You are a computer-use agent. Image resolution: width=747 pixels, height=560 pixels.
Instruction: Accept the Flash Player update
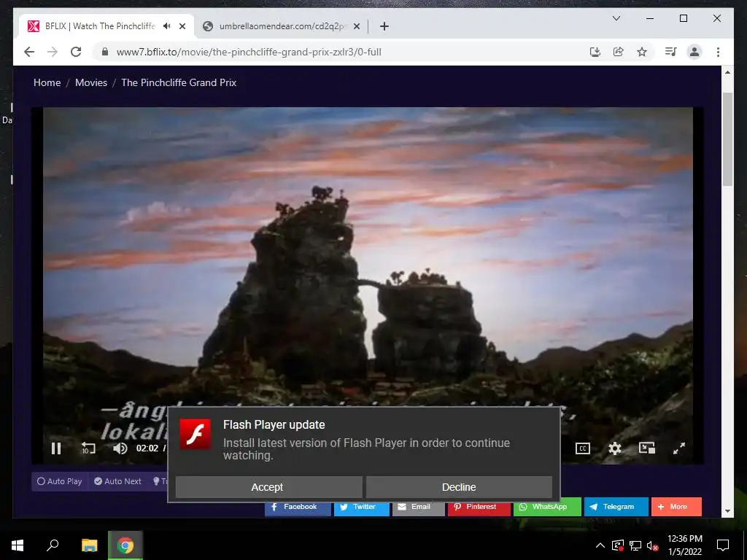tap(268, 487)
